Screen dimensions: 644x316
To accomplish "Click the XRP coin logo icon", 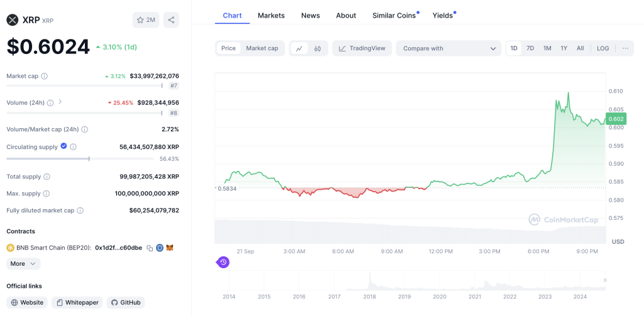I will click(x=13, y=19).
